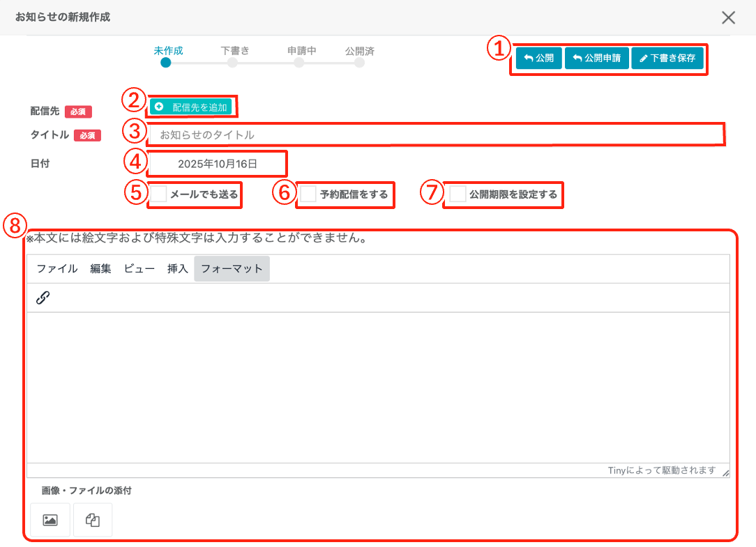The height and width of the screenshot is (547, 756).
Task: Open the date picker showing 2025年10月16日
Action: 217,164
